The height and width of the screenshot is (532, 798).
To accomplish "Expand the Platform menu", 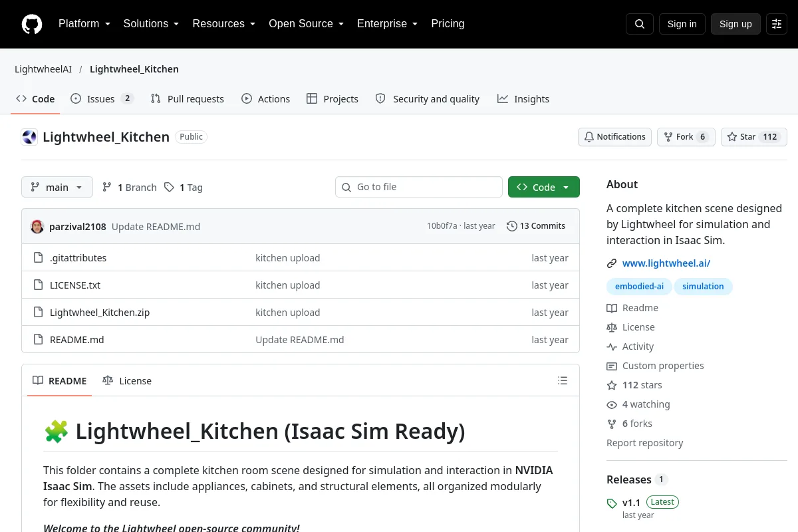I will coord(84,24).
